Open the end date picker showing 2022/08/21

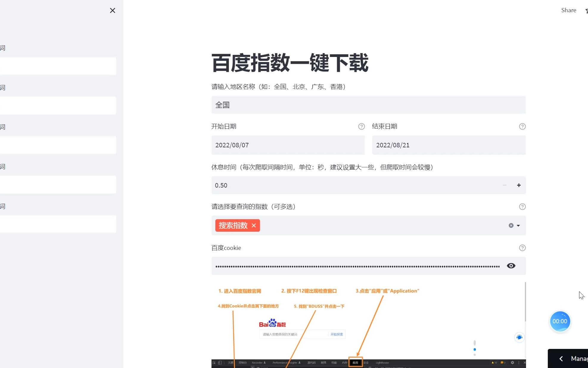click(449, 145)
